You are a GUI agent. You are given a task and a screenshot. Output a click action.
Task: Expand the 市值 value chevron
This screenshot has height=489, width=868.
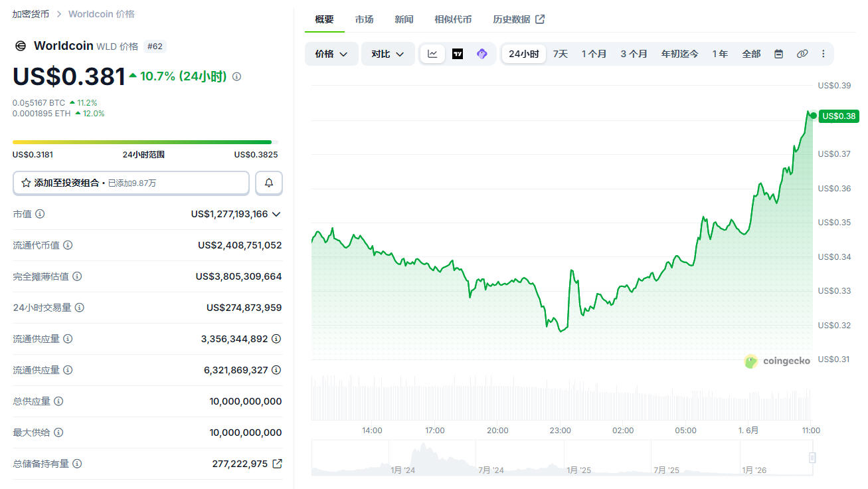point(276,214)
